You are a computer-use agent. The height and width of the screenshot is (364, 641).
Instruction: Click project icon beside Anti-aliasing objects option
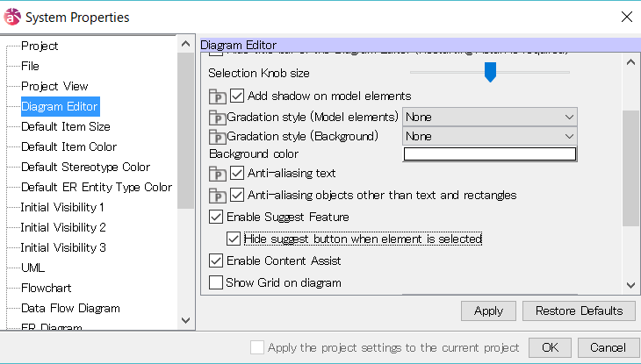(218, 196)
